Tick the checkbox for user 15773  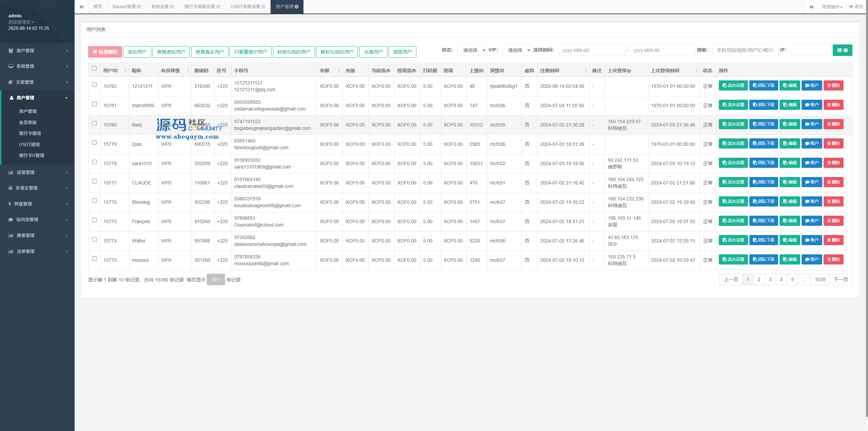94,259
